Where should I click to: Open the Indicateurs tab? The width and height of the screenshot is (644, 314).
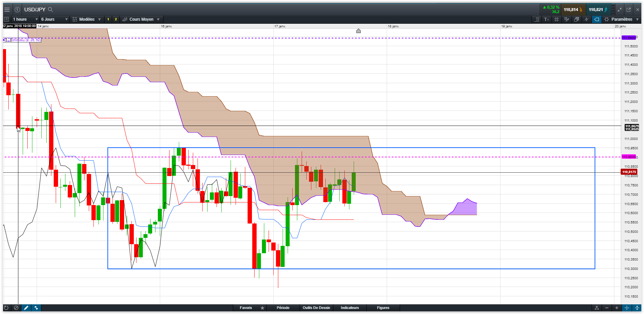350,308
